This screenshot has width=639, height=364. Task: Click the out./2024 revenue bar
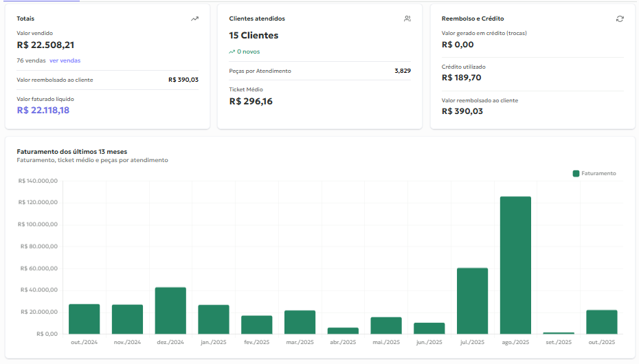click(84, 319)
